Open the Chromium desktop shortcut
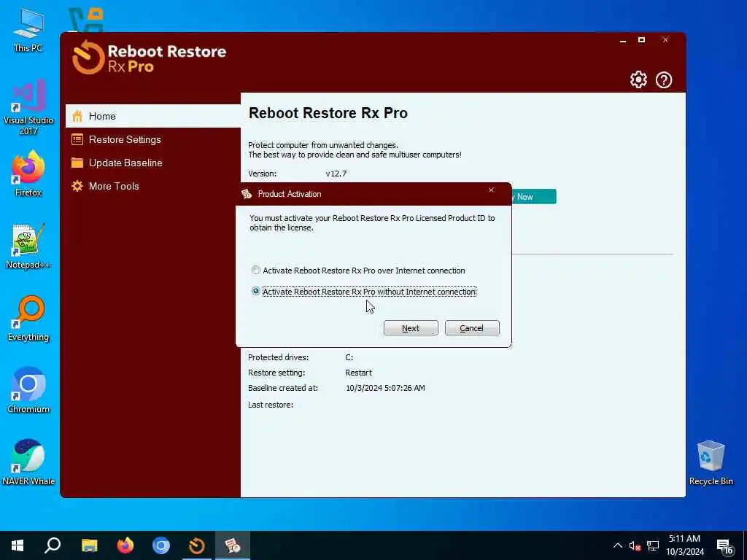747x560 pixels. pos(28,391)
